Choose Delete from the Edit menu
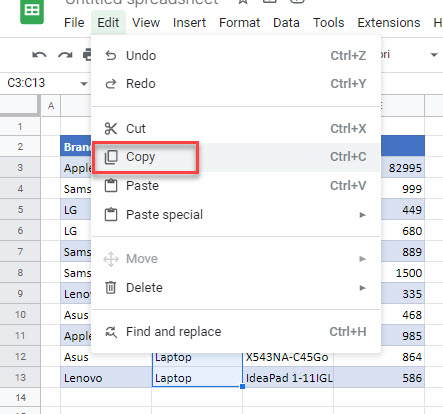 [x=236, y=288]
